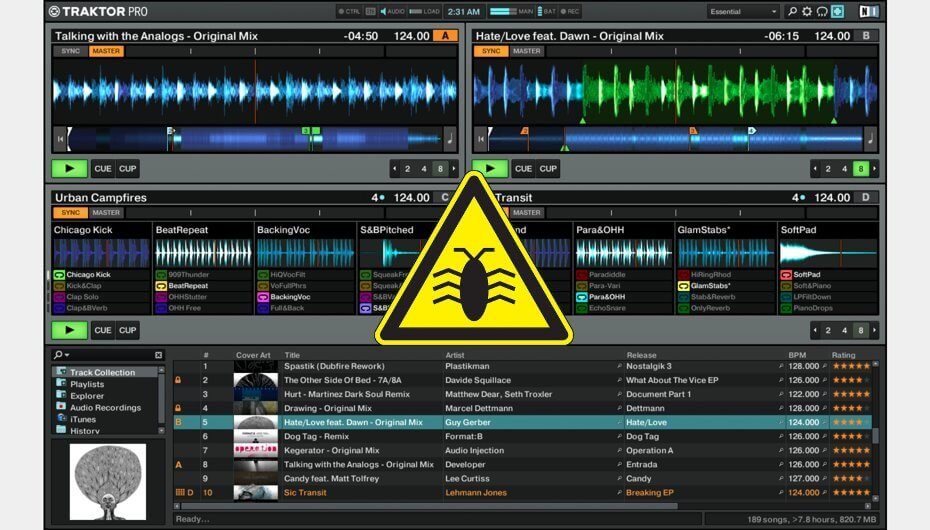Viewport: 930px width, 530px height.
Task: Click the note icon on Deck A stripe
Action: (x=450, y=139)
